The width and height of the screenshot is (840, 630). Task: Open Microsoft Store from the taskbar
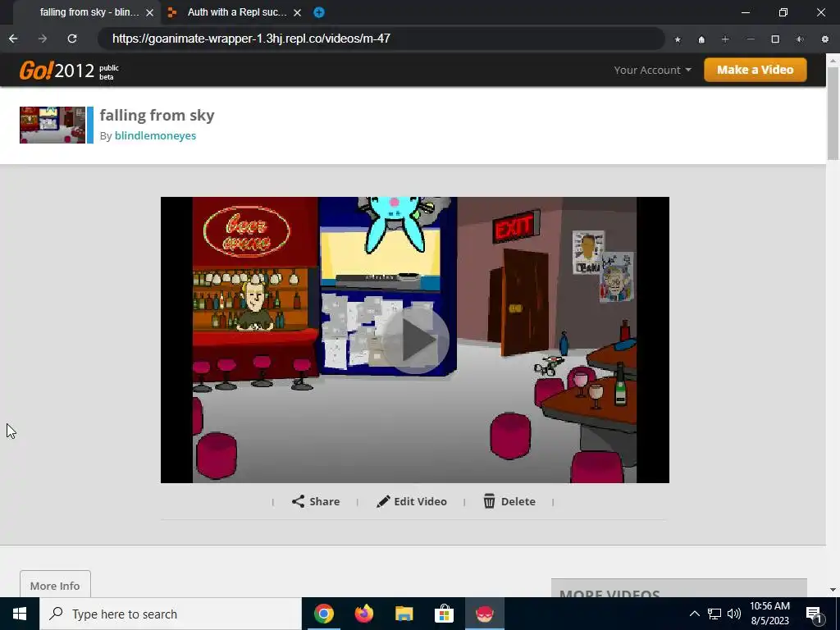click(x=444, y=614)
